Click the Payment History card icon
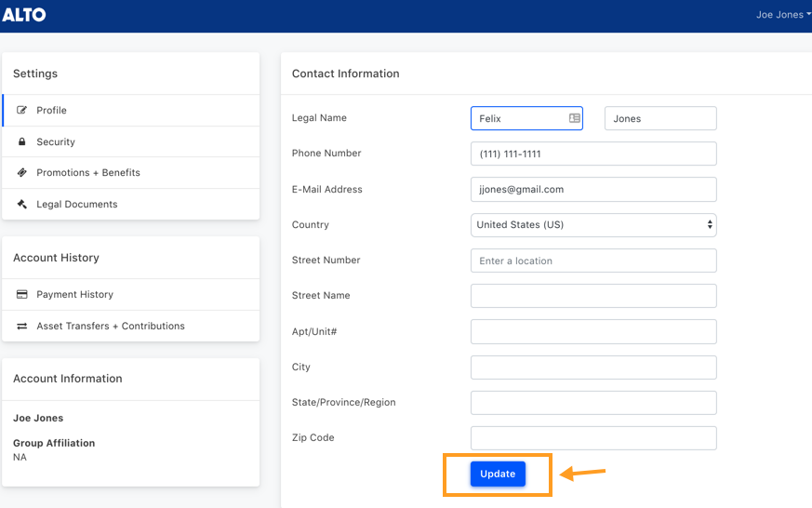812x508 pixels. pyautogui.click(x=21, y=294)
